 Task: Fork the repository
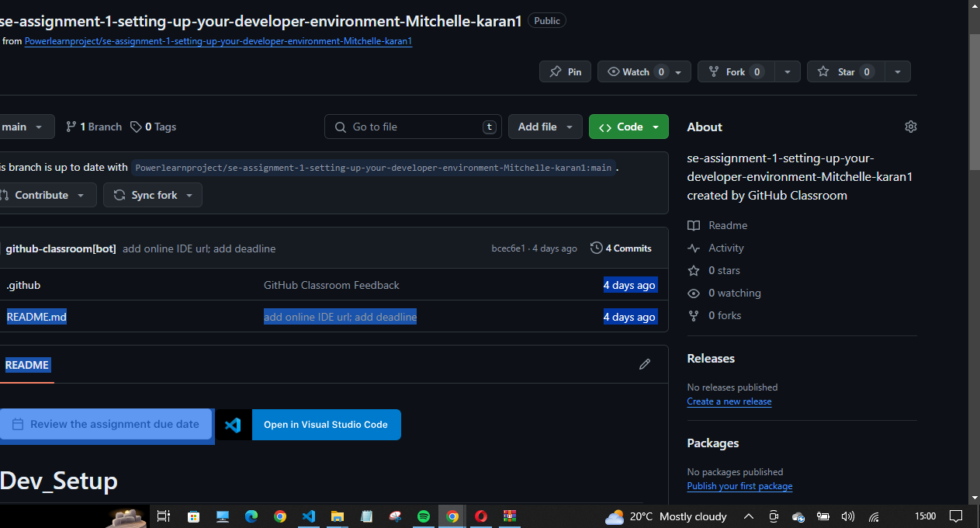tap(735, 71)
